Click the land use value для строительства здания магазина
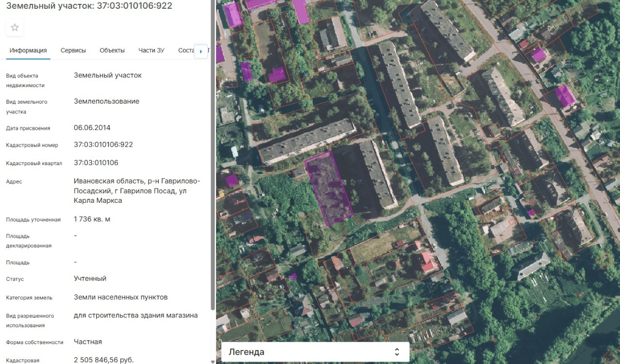This screenshot has width=620, height=364. pos(136,315)
